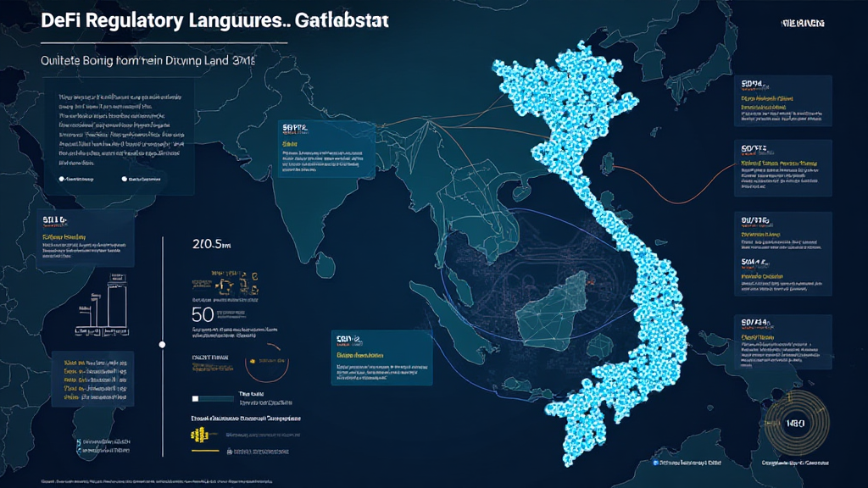
Task: Click the white dot on the vertical timeline
Action: click(x=162, y=345)
